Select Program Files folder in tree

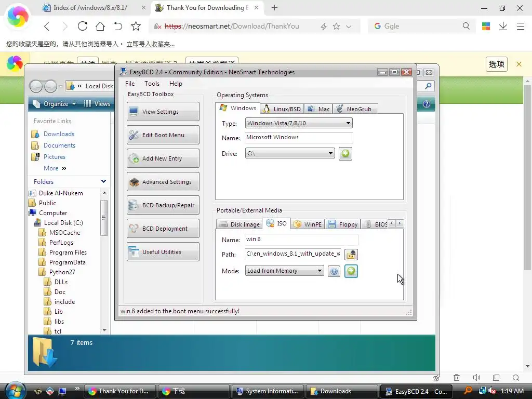point(68,252)
